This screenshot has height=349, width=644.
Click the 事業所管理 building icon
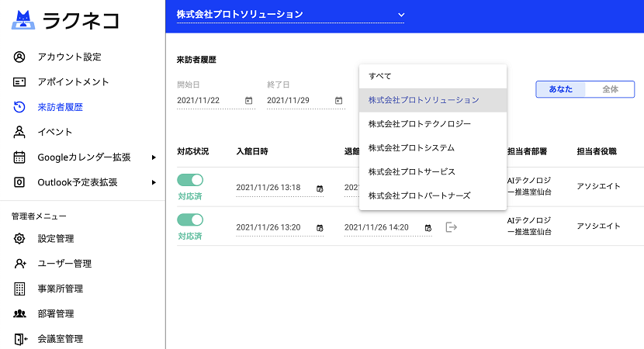click(19, 289)
